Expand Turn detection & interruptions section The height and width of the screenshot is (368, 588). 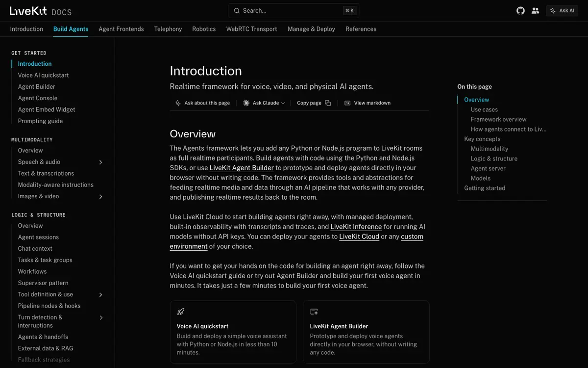(101, 317)
